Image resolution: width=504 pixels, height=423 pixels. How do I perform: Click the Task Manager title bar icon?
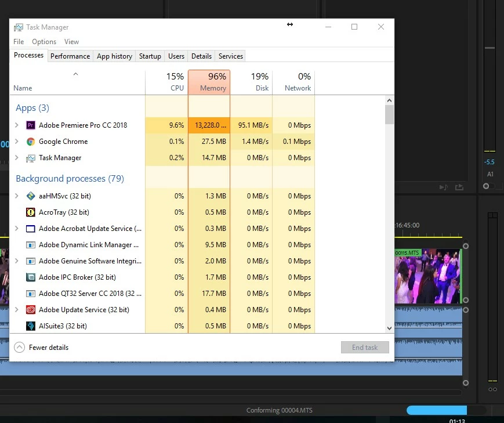pyautogui.click(x=19, y=27)
